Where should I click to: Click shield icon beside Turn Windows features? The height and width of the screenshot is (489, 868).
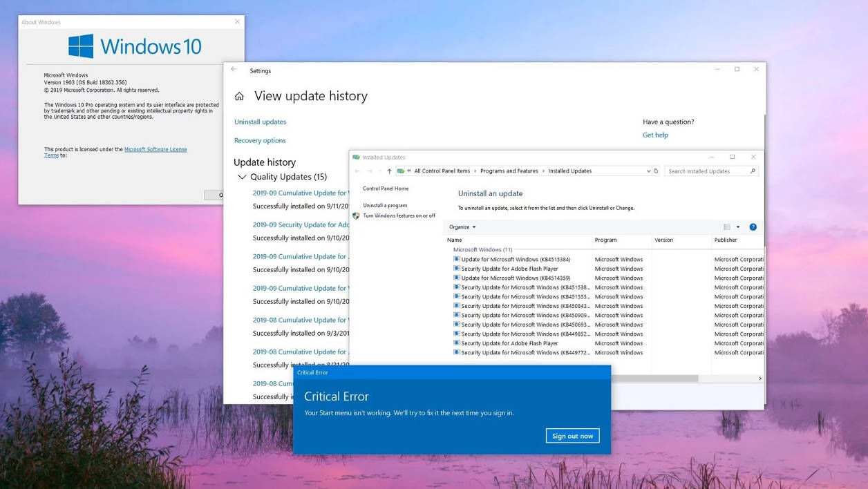[x=356, y=215]
